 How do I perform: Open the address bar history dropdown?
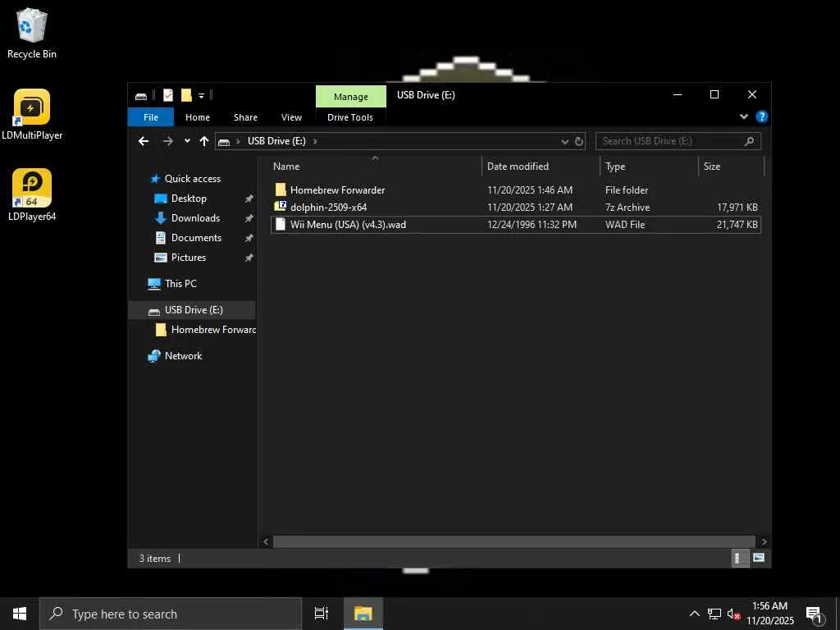pos(564,141)
